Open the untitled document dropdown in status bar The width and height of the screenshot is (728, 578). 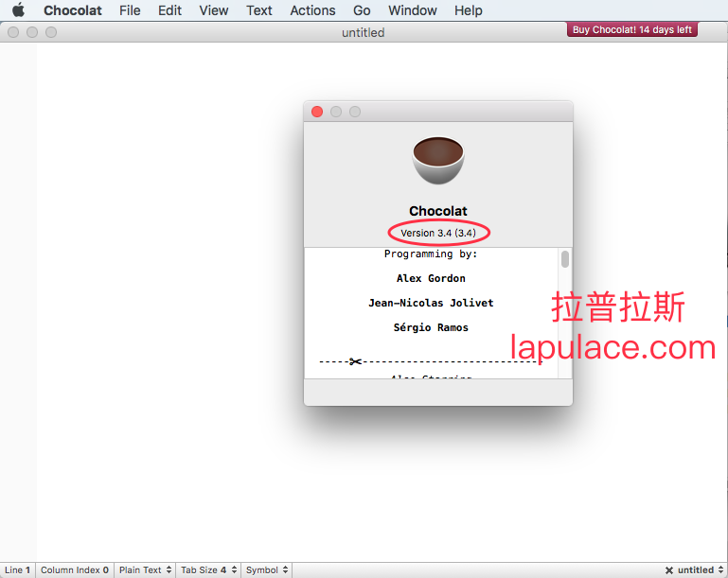701,570
